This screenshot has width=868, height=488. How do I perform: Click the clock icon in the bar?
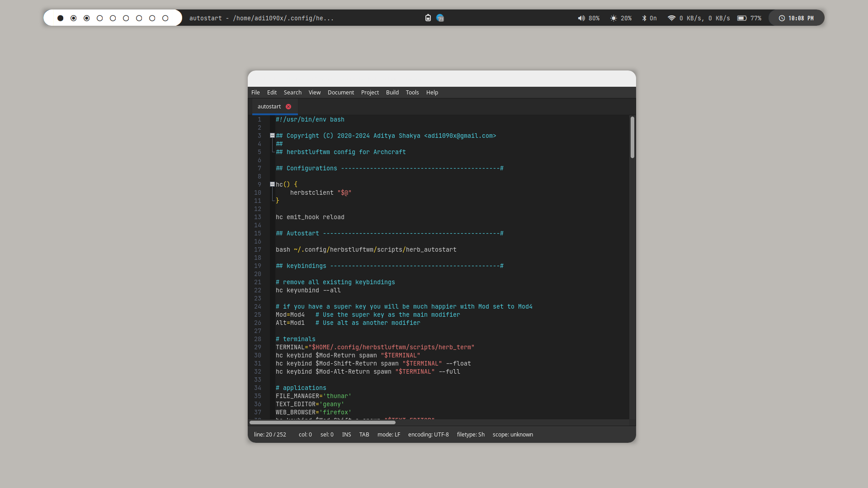782,19
